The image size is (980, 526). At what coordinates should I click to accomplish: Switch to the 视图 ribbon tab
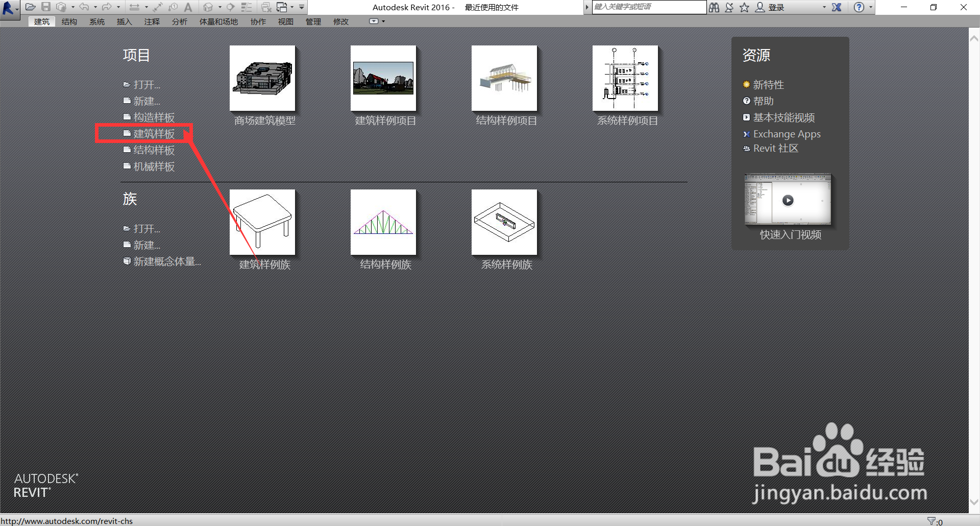(286, 21)
